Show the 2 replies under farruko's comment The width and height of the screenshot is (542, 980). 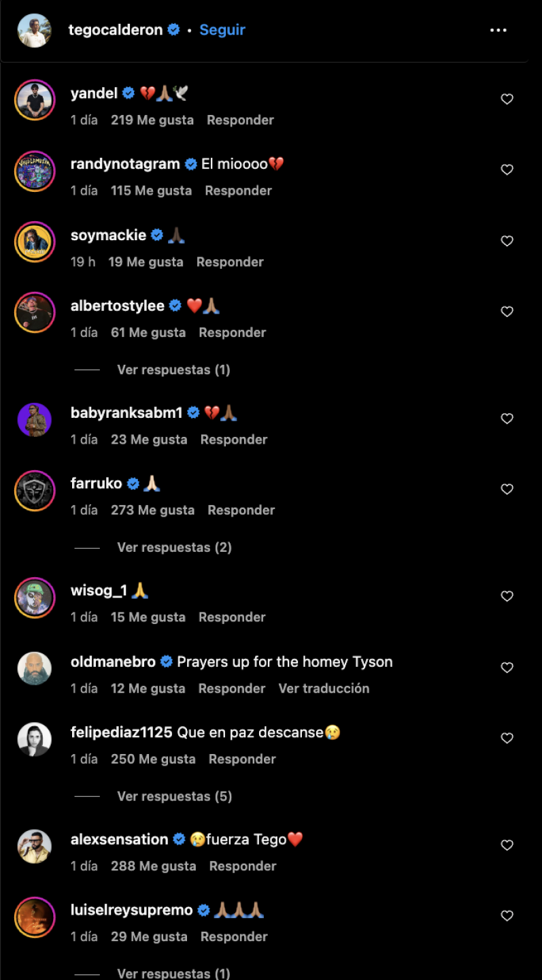point(174,547)
